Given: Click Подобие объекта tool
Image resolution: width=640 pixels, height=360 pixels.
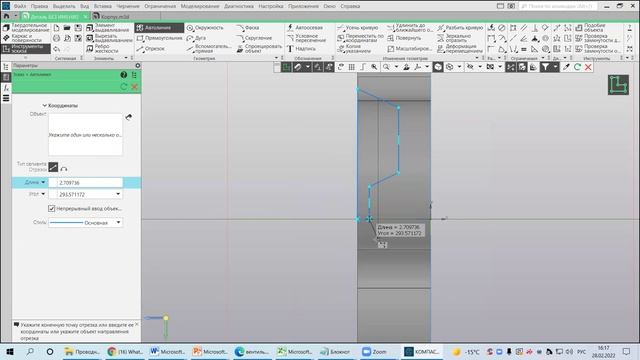Looking at the screenshot, I should (x=591, y=28).
